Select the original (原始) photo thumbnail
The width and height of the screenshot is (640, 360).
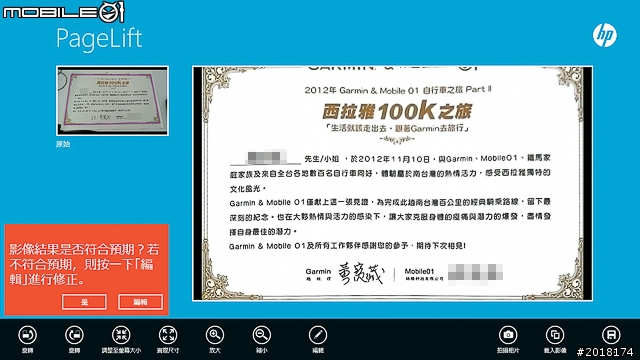pos(112,101)
